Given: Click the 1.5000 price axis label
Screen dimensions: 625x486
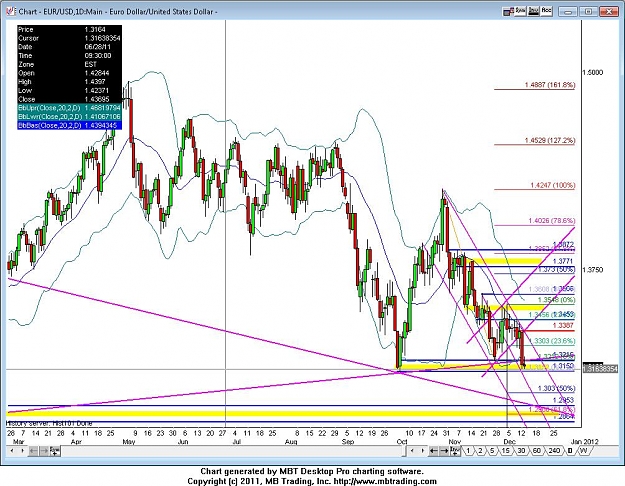Looking at the screenshot, I should (593, 73).
